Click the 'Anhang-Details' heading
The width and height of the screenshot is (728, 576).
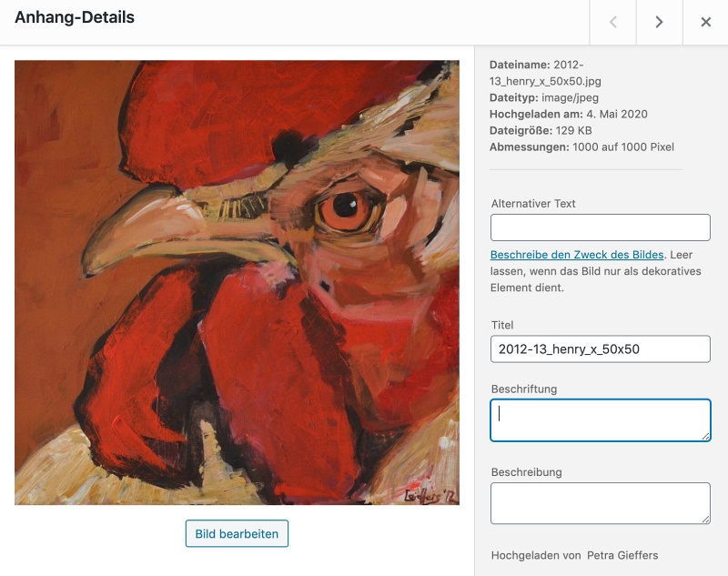(x=75, y=18)
